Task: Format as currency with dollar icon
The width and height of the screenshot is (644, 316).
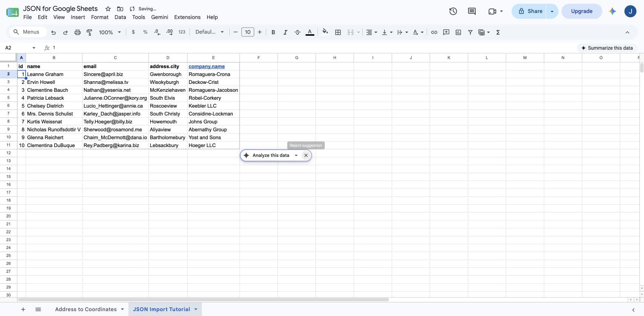Action: 133,32
